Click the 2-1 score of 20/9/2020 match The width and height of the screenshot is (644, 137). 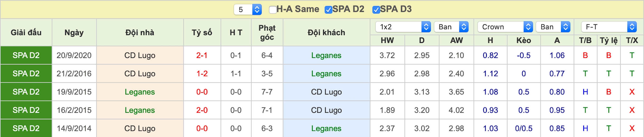pyautogui.click(x=202, y=55)
